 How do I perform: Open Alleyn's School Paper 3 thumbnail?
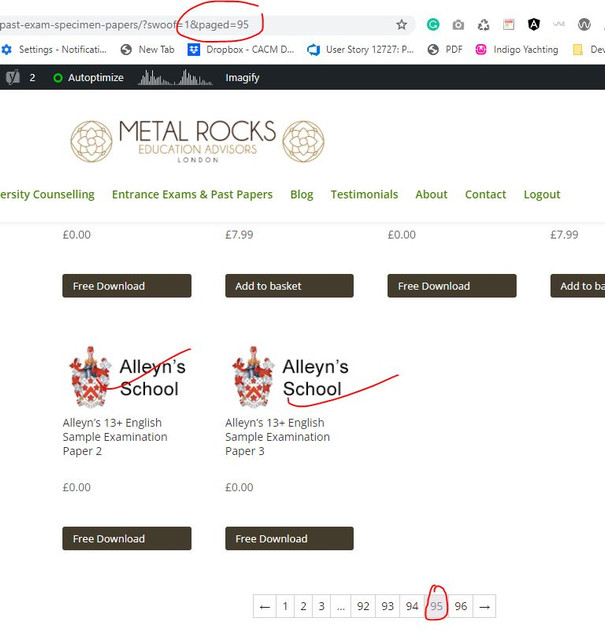pos(290,377)
